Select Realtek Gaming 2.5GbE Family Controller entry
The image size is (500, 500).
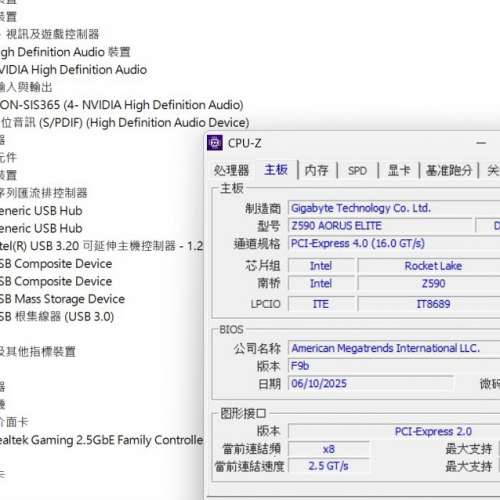coord(101,440)
